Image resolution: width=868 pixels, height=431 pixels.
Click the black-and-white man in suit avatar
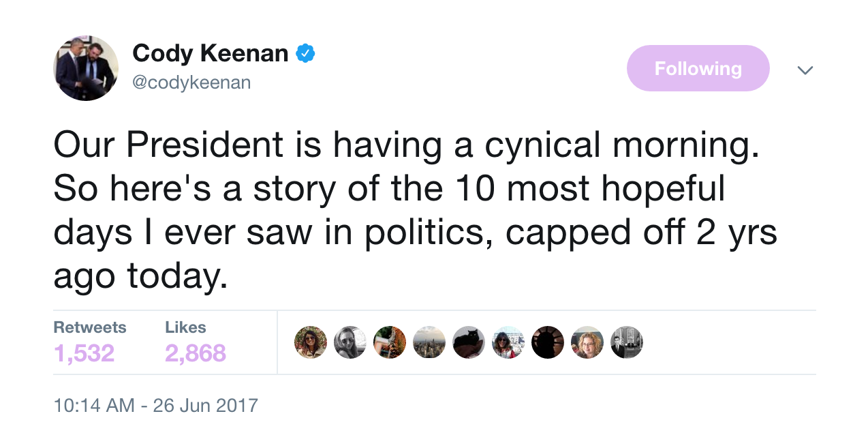click(627, 342)
